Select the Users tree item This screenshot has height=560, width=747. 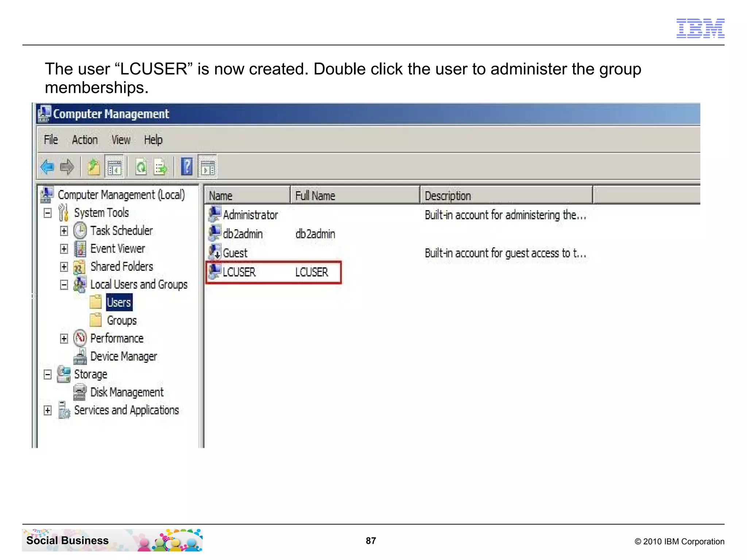pyautogui.click(x=119, y=302)
